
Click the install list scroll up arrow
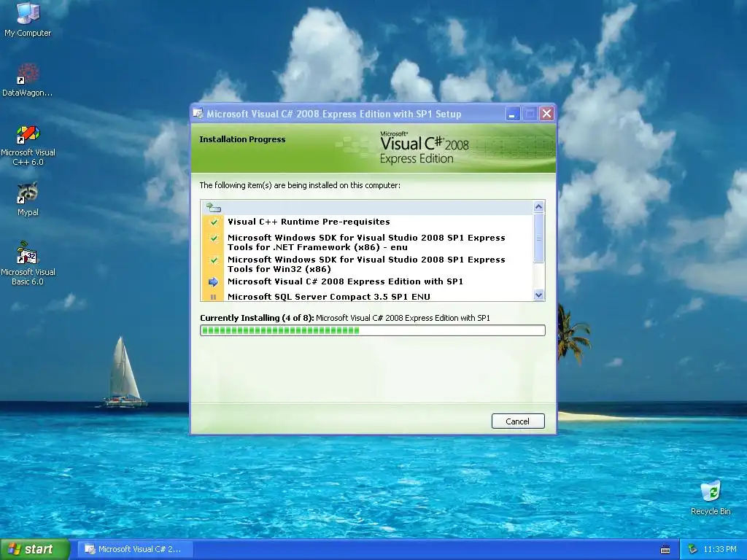pos(539,206)
